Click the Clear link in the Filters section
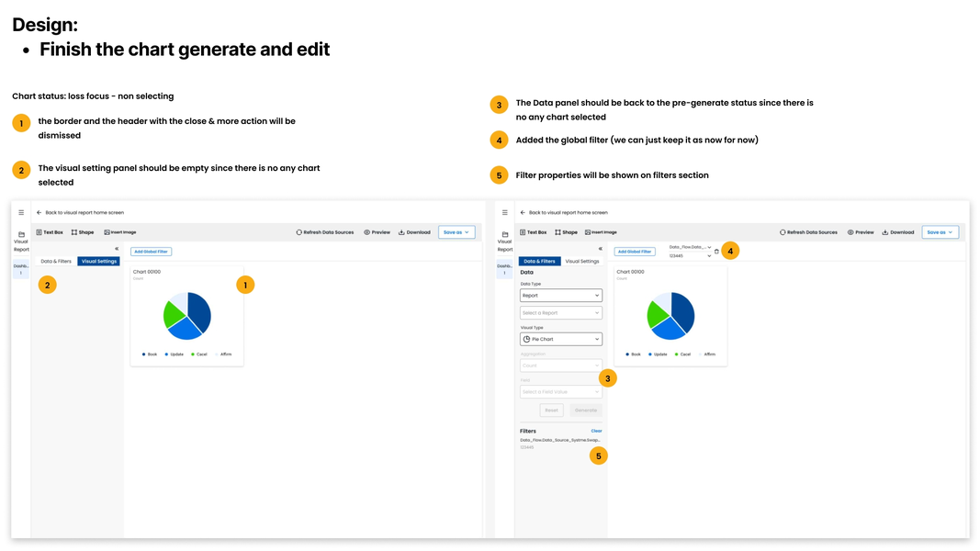 (596, 431)
